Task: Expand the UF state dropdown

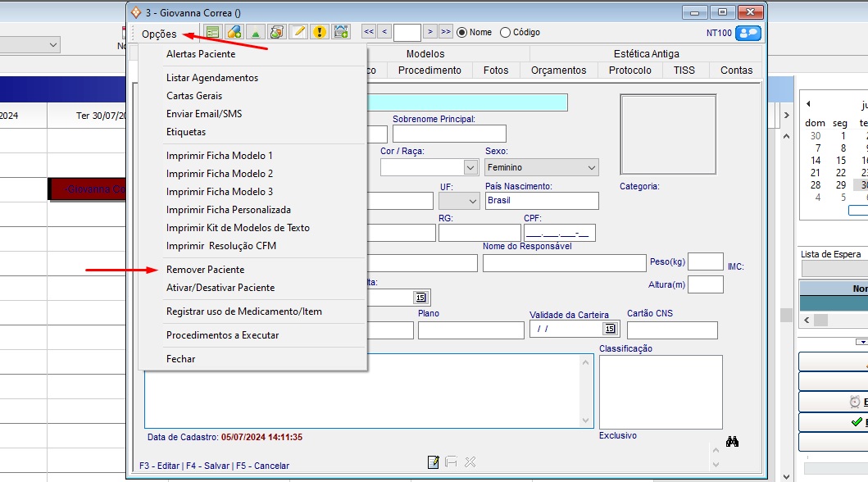Action: coord(471,201)
